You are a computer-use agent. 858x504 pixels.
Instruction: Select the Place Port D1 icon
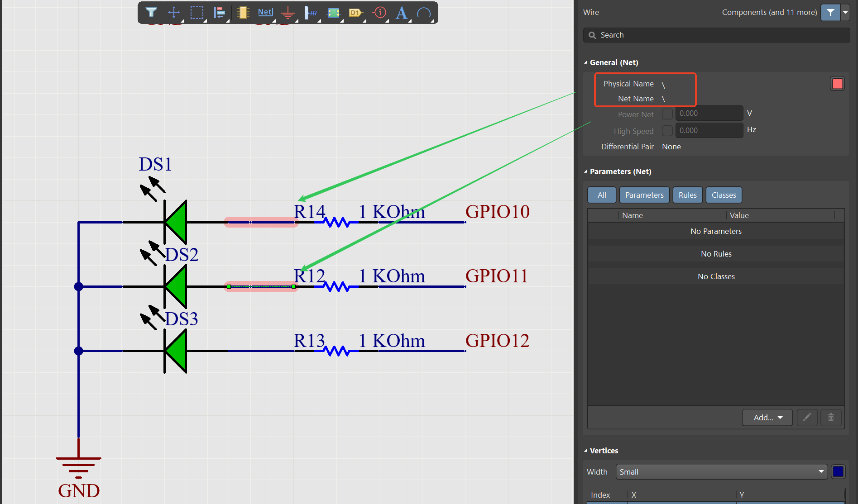coord(355,13)
